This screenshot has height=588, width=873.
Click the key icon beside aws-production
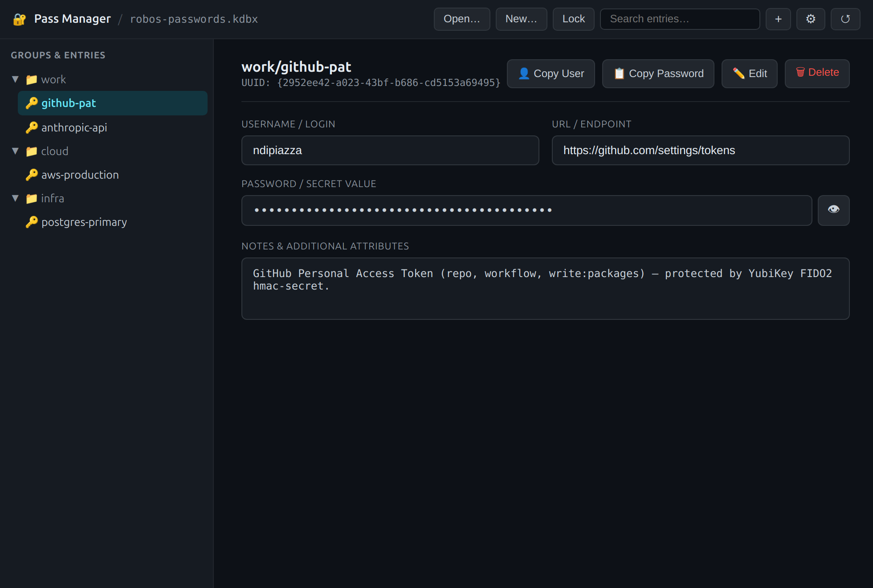pyautogui.click(x=32, y=175)
